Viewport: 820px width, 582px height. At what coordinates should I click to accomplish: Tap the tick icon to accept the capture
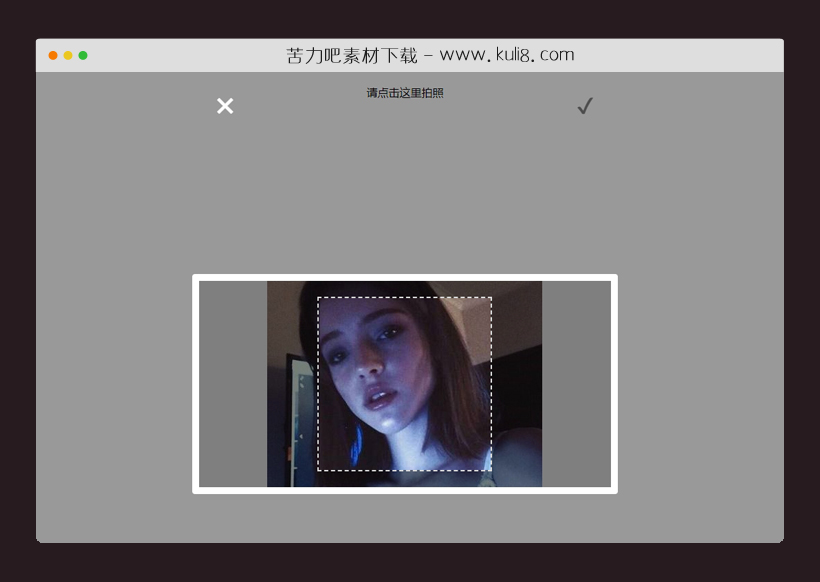(x=585, y=105)
